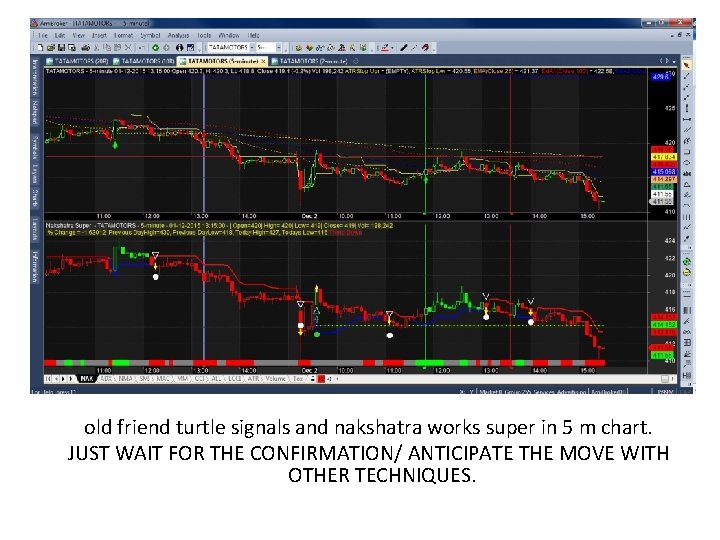Select the trend line drawing tool
Image resolution: width=720 pixels, height=540 pixels.
(687, 77)
